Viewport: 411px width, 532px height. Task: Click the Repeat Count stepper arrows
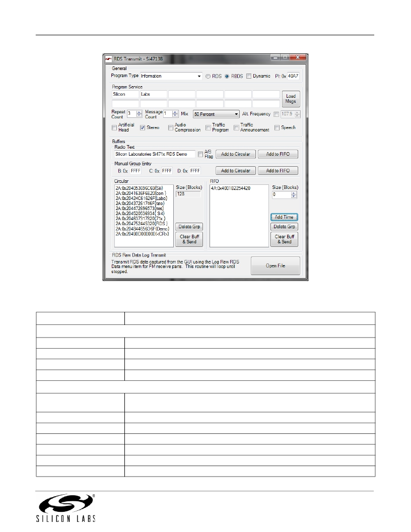tap(139, 114)
